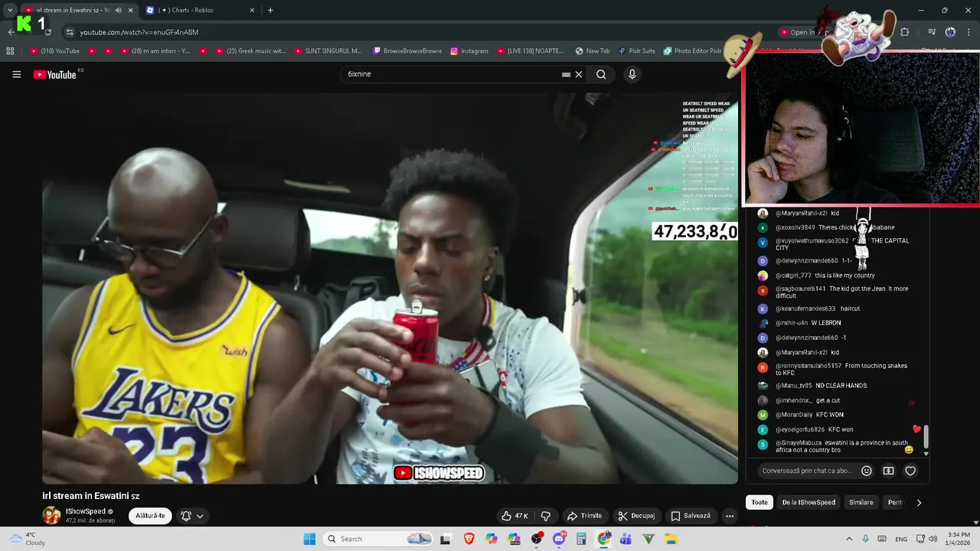Send a heart reaction in chat
Viewport: 980px width, 551px height.
910,471
